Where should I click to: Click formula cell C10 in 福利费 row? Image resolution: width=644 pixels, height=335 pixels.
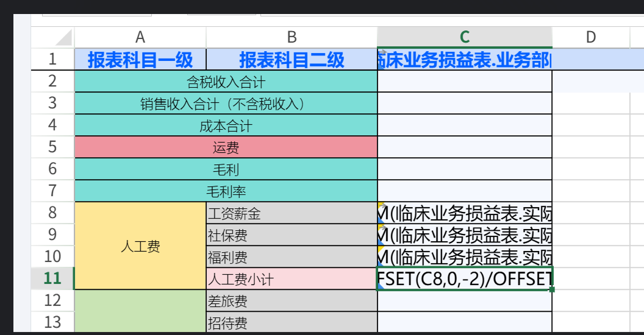(465, 257)
